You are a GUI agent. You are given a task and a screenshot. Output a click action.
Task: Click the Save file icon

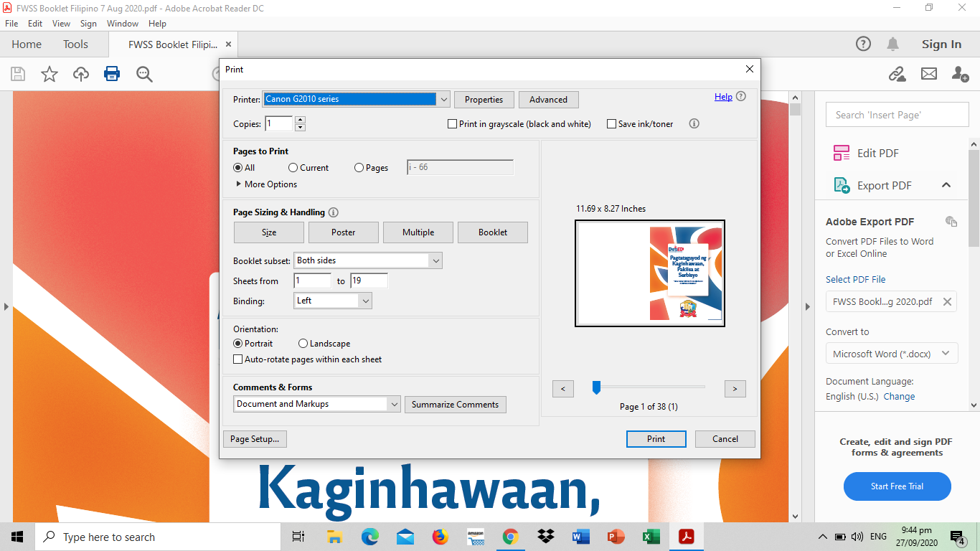[17, 74]
